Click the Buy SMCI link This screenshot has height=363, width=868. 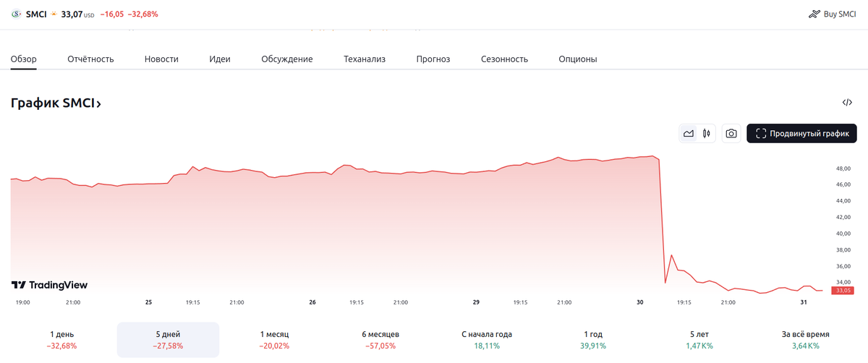coord(832,14)
